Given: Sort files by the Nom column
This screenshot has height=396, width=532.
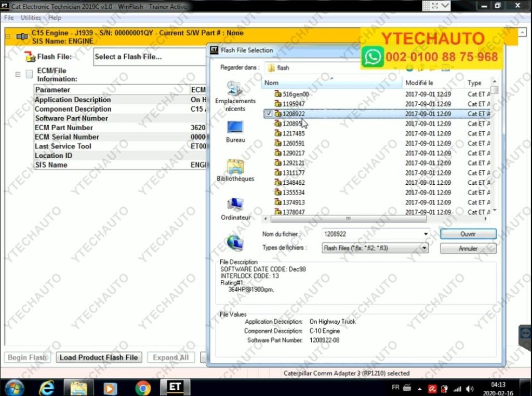Looking at the screenshot, I should click(331, 83).
